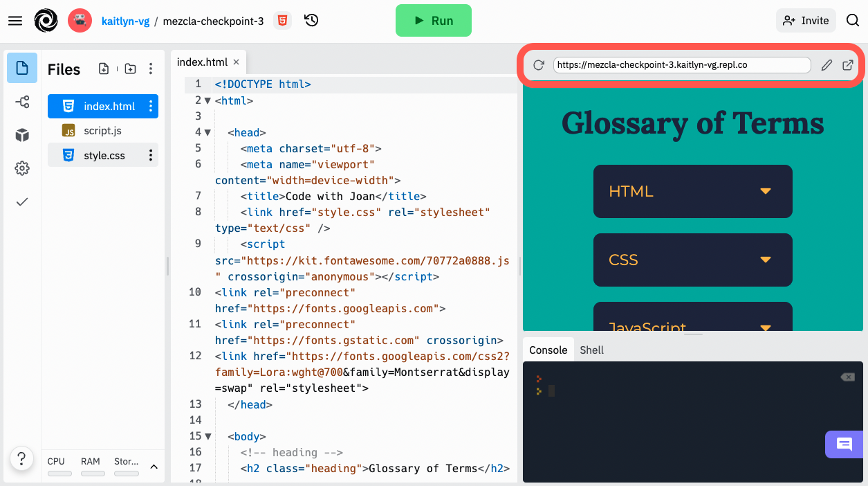Open the help question mark button
Viewport: 868px width, 486px height.
pos(21,458)
